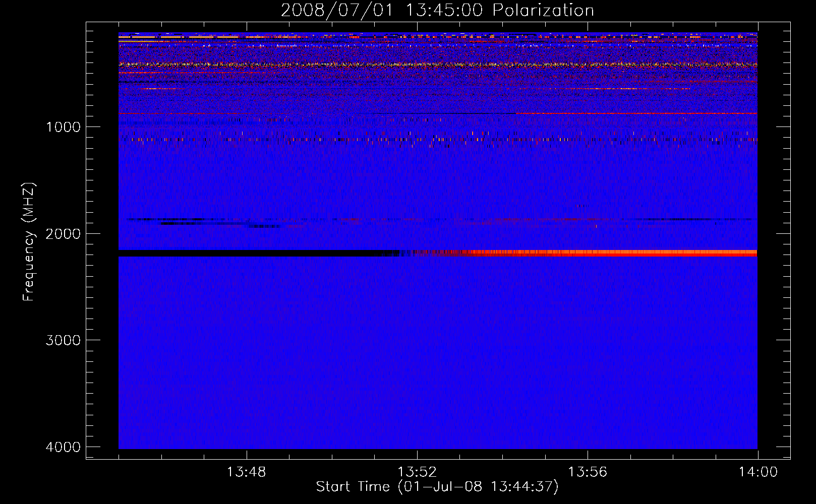Image resolution: width=816 pixels, height=504 pixels.
Task: Click the 'Frequency (MHZ)' axis label
Action: click(29, 242)
